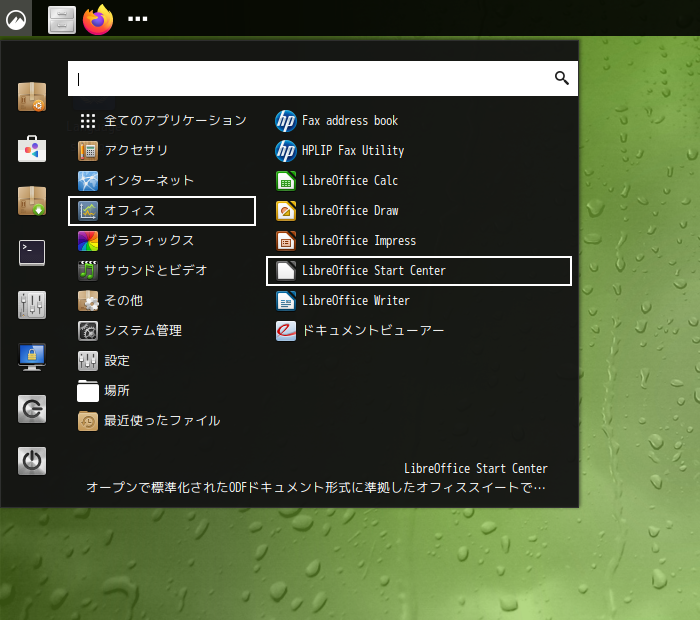The height and width of the screenshot is (620, 700).
Task: Click the システム管理 gear icon
Action: (x=88, y=331)
